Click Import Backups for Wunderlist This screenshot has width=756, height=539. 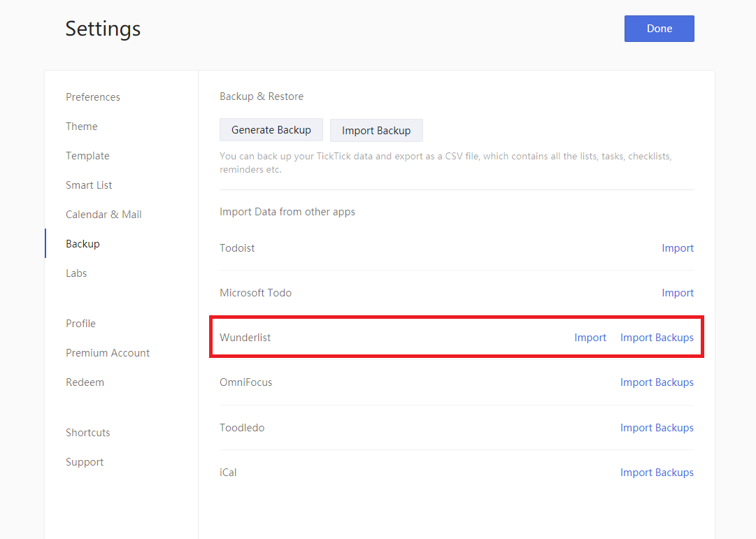(657, 338)
